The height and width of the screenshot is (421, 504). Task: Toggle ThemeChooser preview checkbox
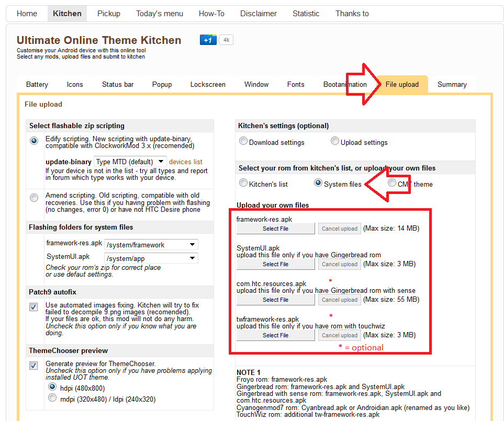(33, 366)
